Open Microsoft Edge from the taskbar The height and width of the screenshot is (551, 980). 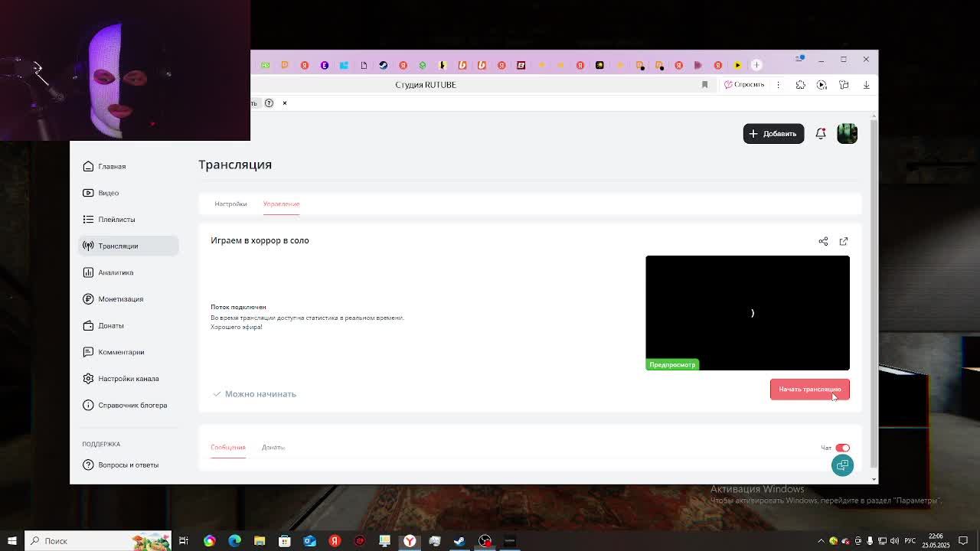(234, 541)
